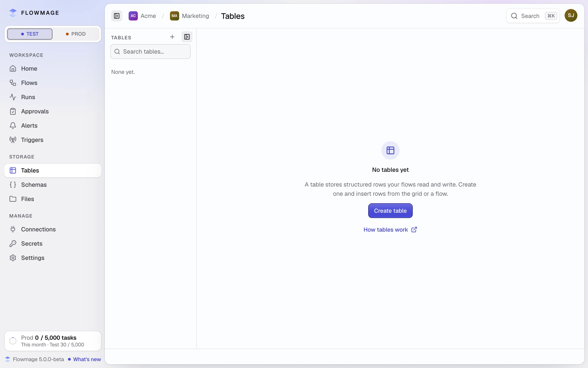The image size is (588, 368).
Task: Click the Create table button
Action: coord(390,211)
